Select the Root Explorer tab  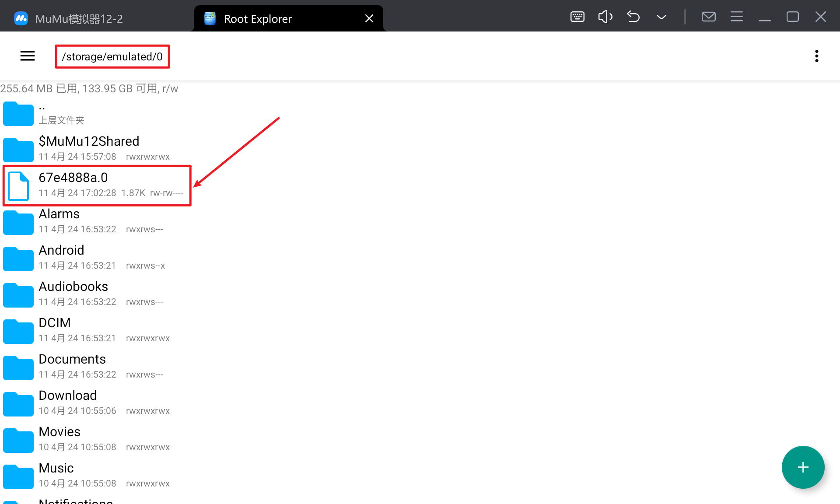289,18
